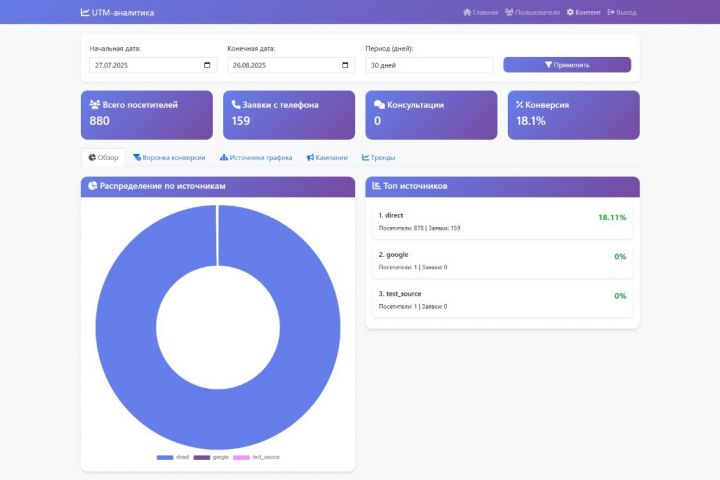This screenshot has height=480, width=720.
Task: Toggle google legend color swatch
Action: pyautogui.click(x=202, y=457)
